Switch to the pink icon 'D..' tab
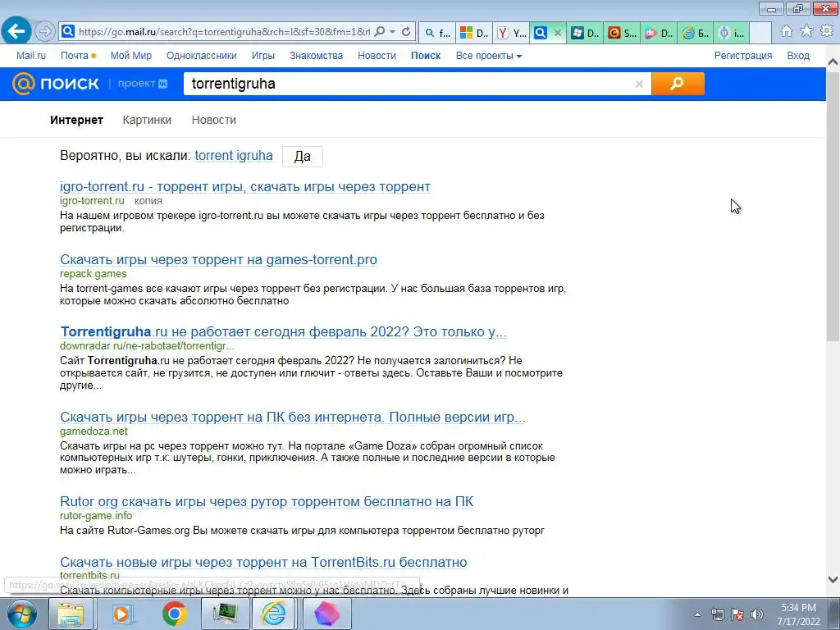This screenshot has width=840, height=630. (660, 33)
